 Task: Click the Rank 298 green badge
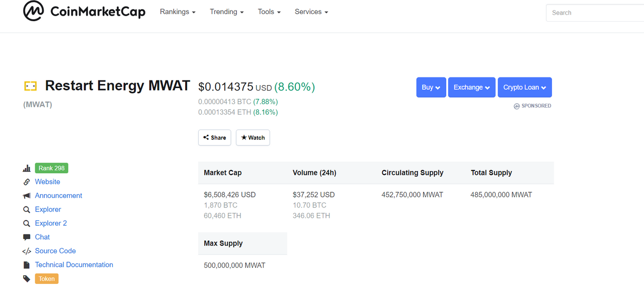pos(52,168)
